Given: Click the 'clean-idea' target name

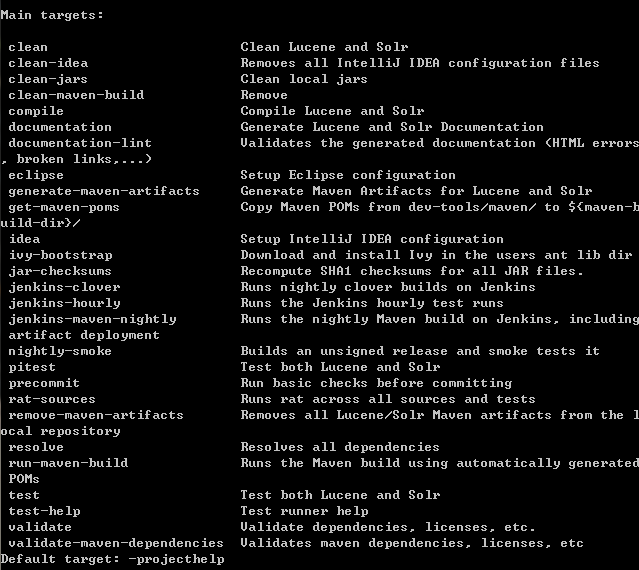Looking at the screenshot, I should 48,63.
